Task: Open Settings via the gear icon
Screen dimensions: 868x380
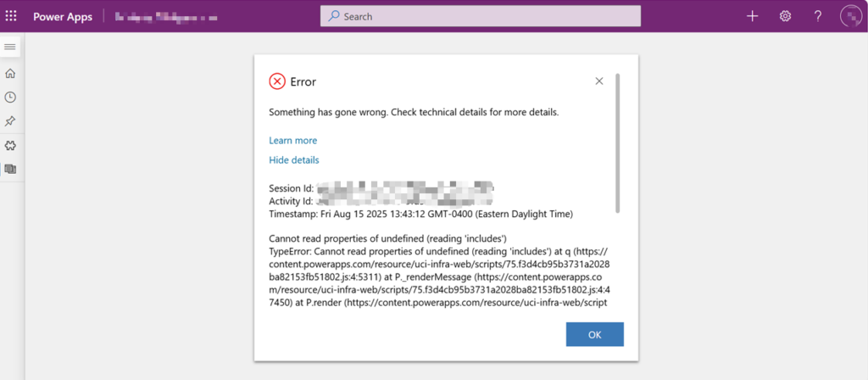Action: 785,16
